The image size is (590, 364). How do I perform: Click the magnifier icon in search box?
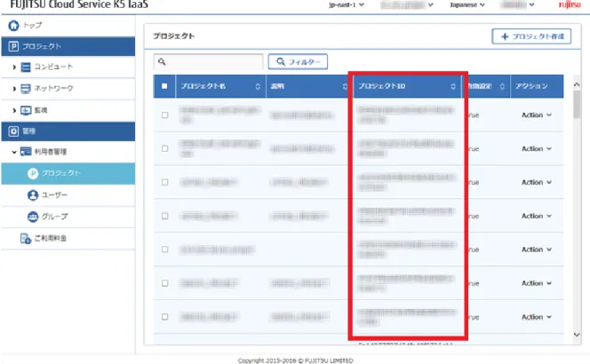(x=162, y=61)
